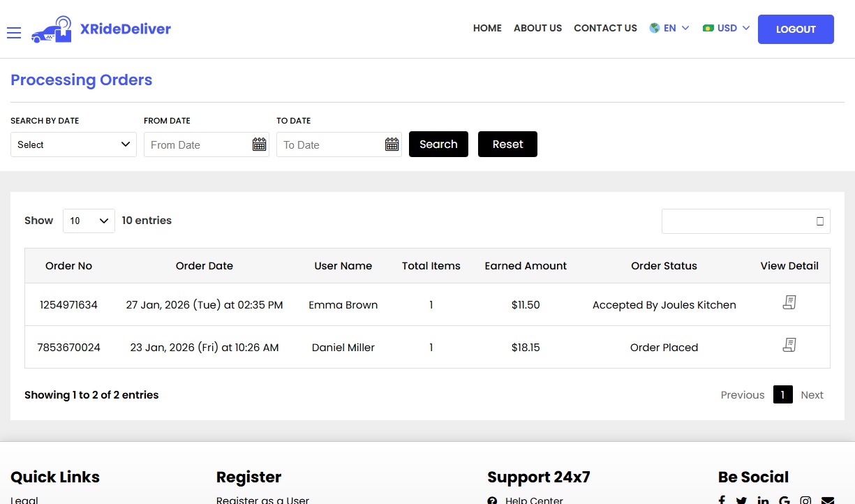The height and width of the screenshot is (504, 855).
Task: Open the email envelope icon in Be Social
Action: click(827, 500)
